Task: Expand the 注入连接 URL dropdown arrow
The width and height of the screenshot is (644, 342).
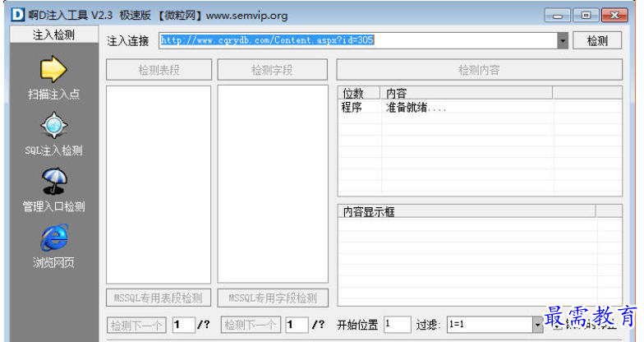Action: point(562,41)
